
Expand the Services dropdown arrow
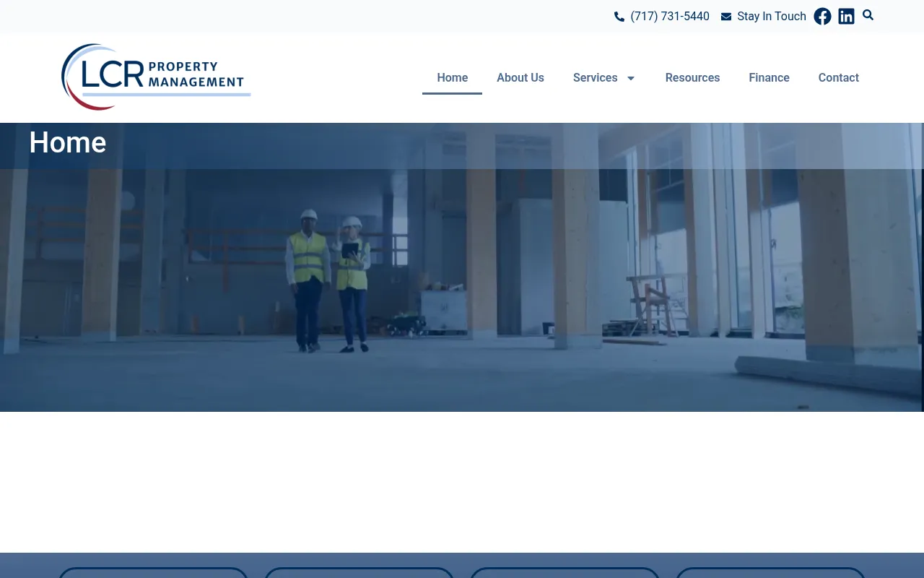click(630, 78)
